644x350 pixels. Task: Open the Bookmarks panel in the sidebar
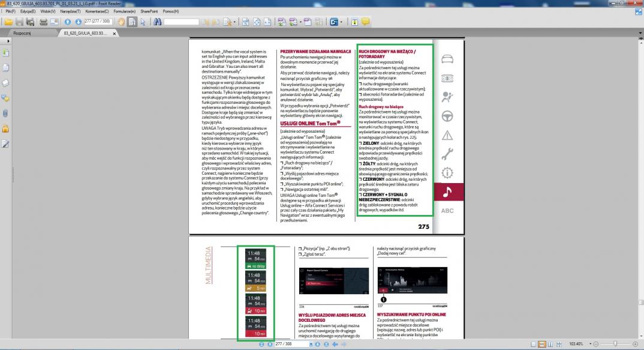click(5, 53)
